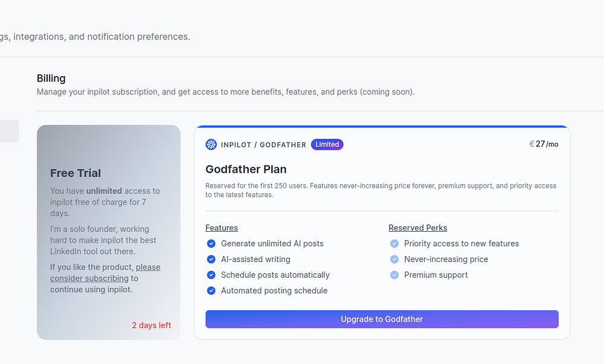The image size is (604, 364).
Task: Click the Limited badge
Action: pos(327,144)
